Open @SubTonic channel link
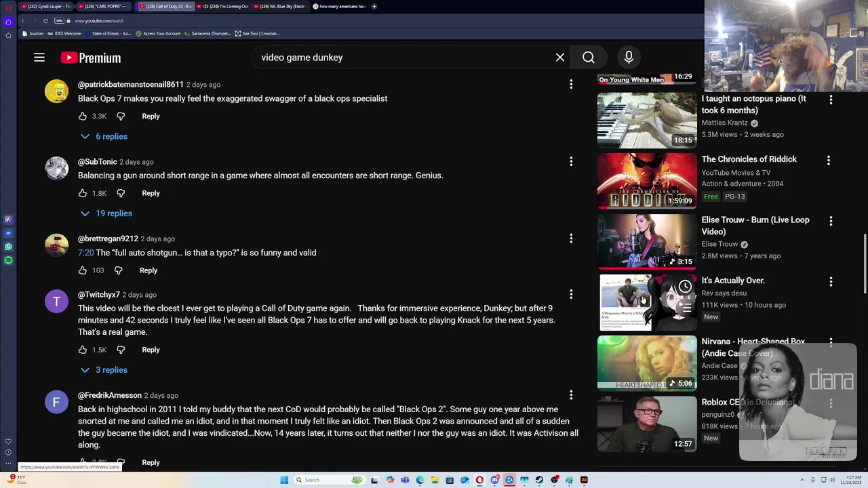Viewport: 868px width, 488px height. pos(98,162)
